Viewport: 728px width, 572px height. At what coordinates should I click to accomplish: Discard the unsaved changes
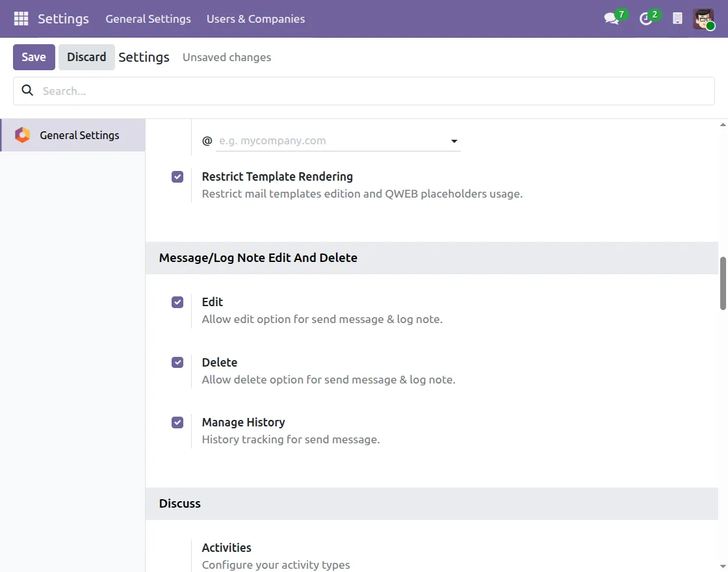[x=86, y=57]
